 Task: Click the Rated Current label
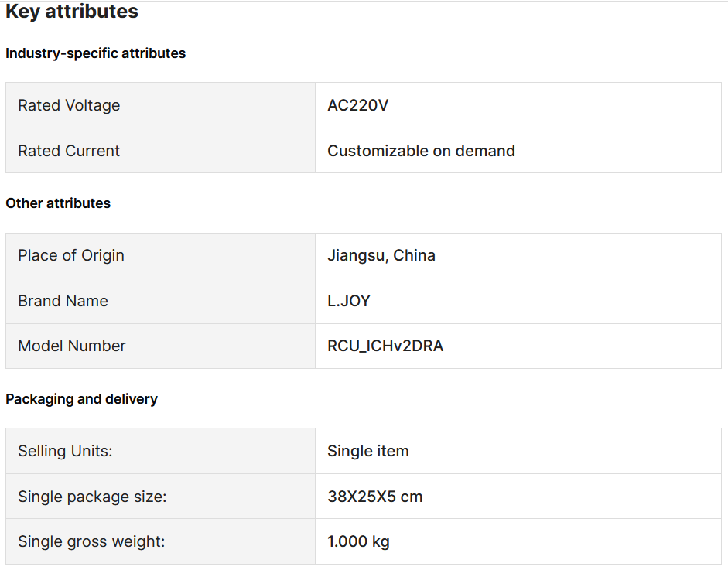(69, 151)
